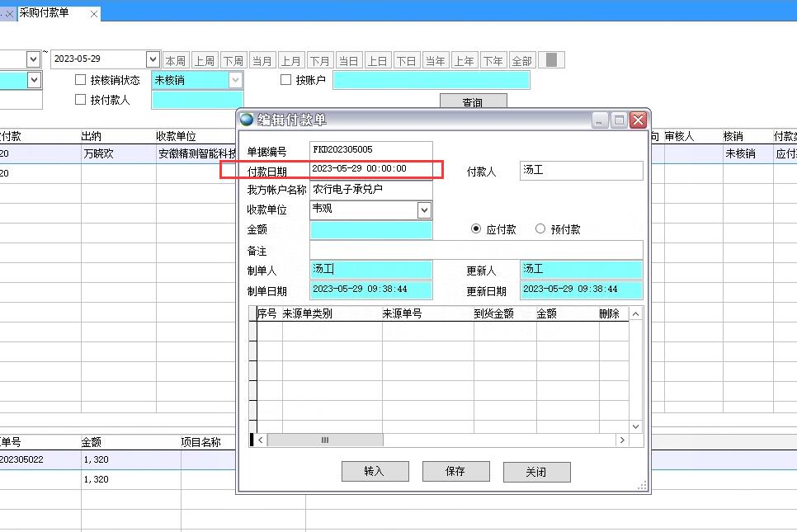The image size is (797, 532).
Task: Select the 预付款 radio option
Action: (540, 229)
